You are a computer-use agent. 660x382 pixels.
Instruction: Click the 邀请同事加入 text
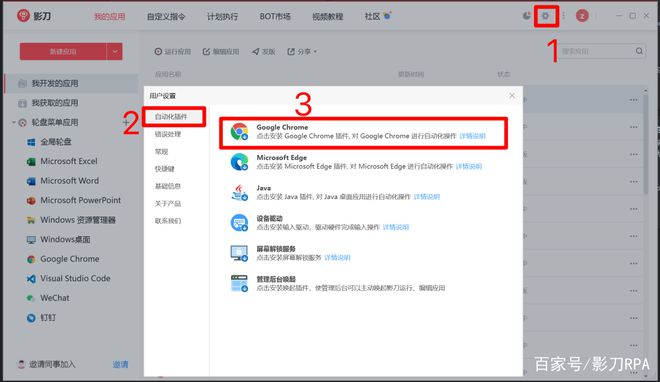[x=52, y=364]
